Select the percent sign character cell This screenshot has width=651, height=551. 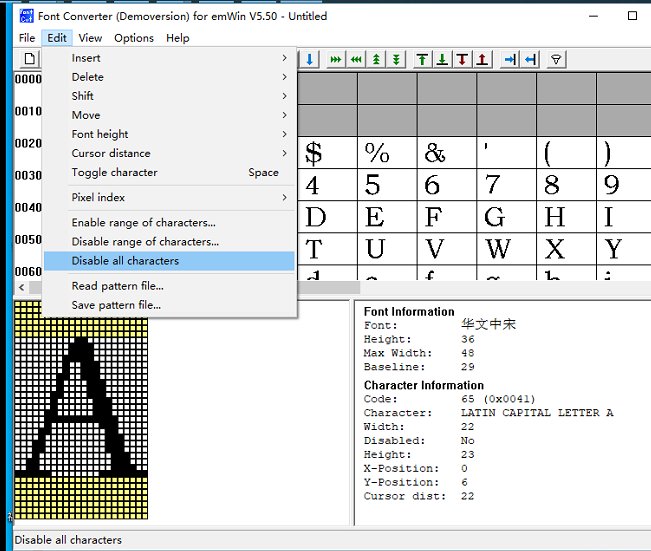tap(387, 152)
